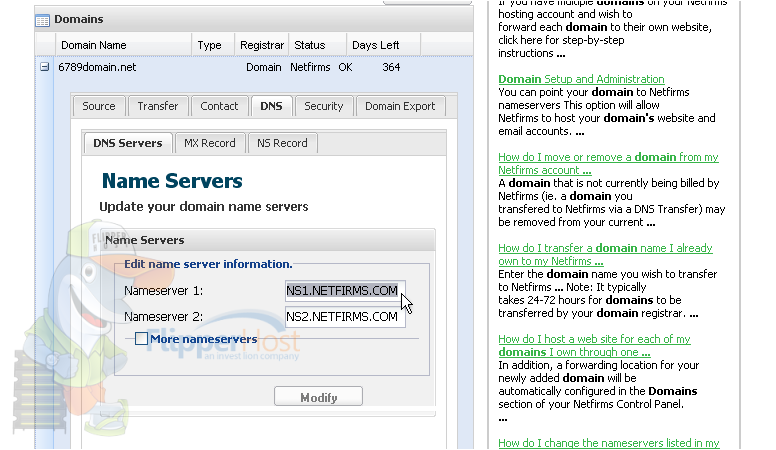The width and height of the screenshot is (776, 450).
Task: Open 'How do I transfer a domain name' link
Action: [605, 254]
